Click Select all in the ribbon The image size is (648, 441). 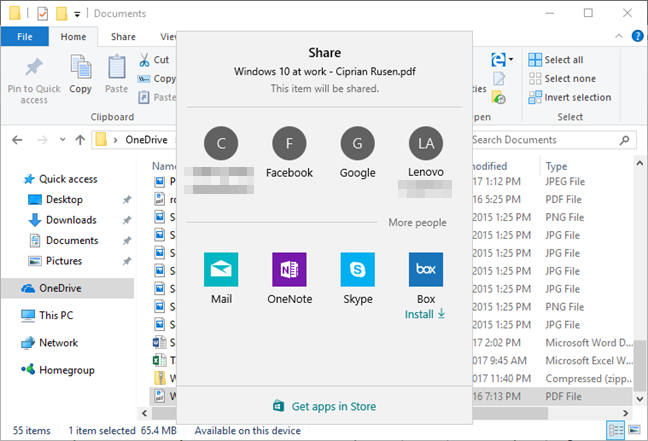pos(556,60)
